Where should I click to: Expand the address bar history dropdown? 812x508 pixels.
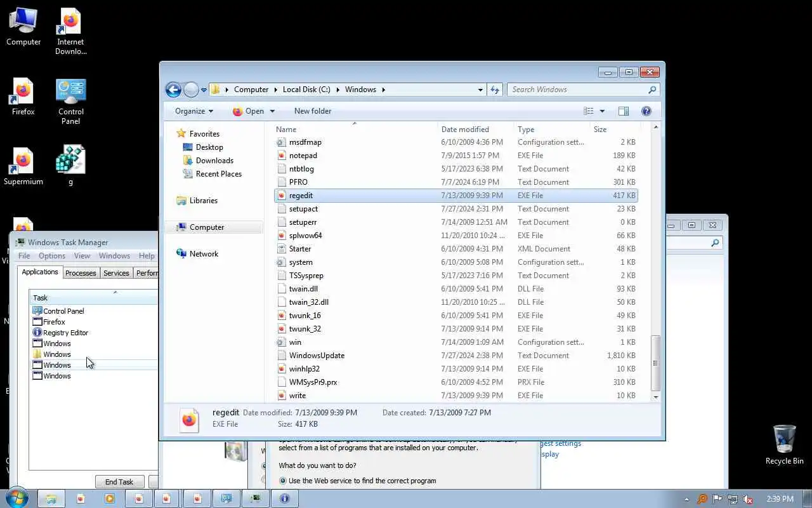point(480,90)
